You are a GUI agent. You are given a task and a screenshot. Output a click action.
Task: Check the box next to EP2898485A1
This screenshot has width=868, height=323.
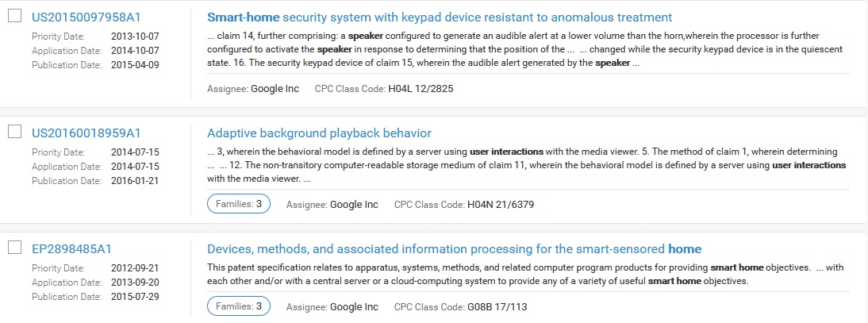pyautogui.click(x=14, y=248)
